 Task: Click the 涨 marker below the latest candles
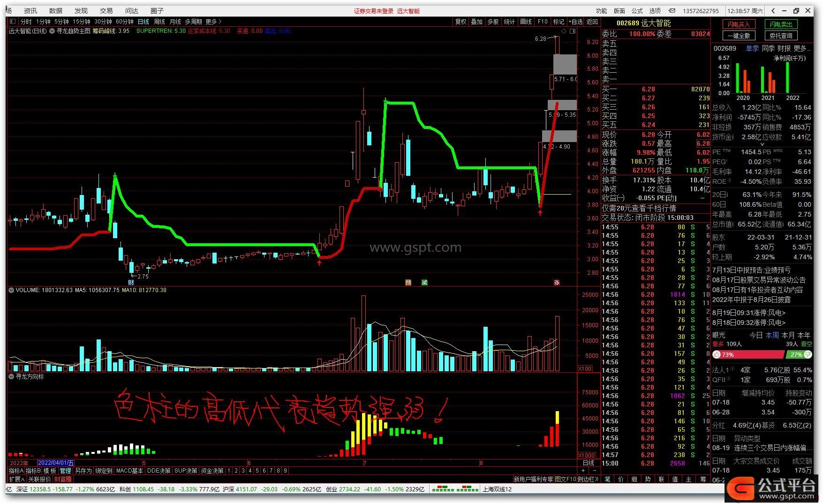point(557,282)
